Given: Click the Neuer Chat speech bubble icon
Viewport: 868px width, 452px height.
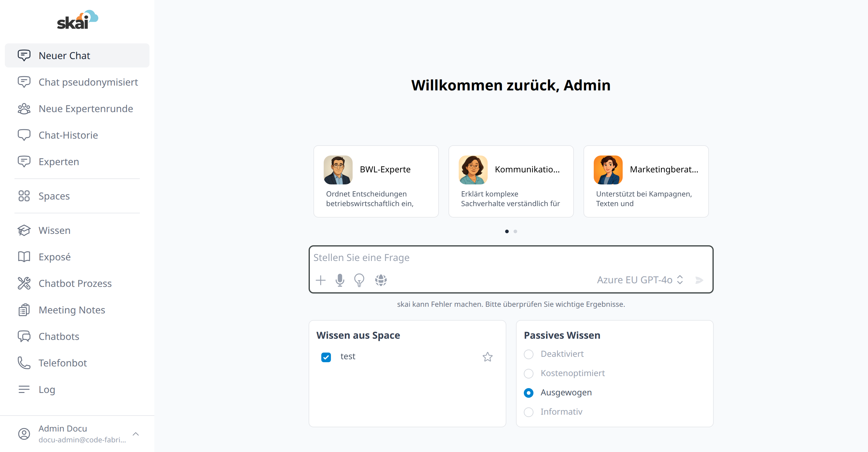Looking at the screenshot, I should (x=24, y=55).
